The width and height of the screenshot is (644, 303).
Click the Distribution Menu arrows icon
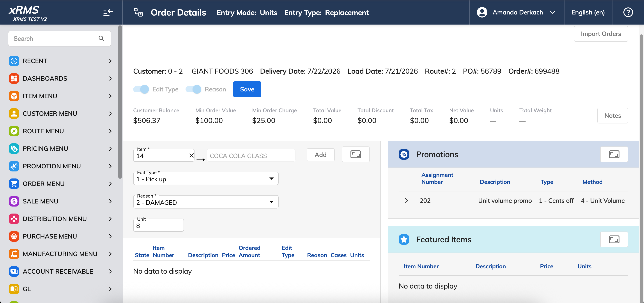14,218
